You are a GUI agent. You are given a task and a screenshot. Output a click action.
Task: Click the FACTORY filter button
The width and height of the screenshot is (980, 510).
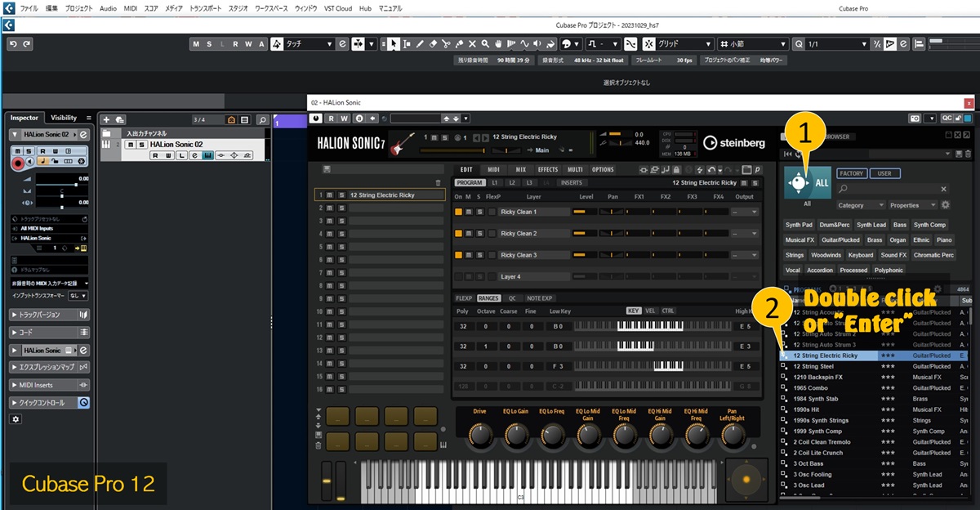[852, 173]
